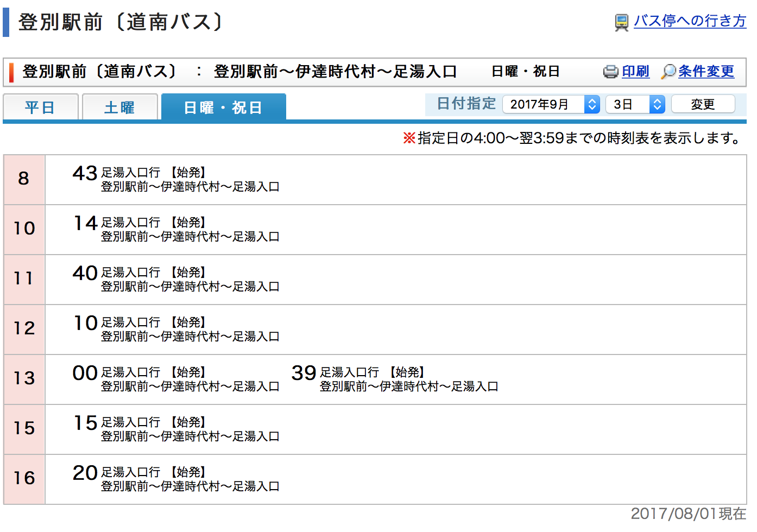Image resolution: width=757 pixels, height=532 pixels.
Task: Click the 2017/08/01現在 date text
Action: tap(689, 514)
